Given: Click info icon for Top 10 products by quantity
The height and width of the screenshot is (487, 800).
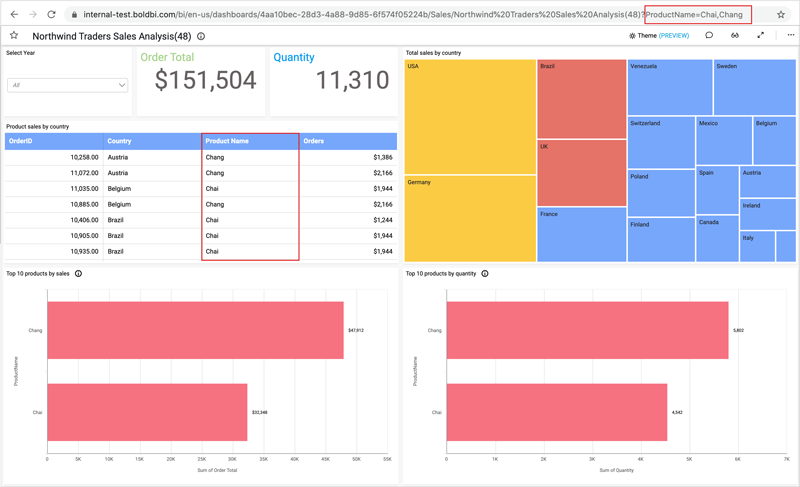Looking at the screenshot, I should click(485, 273).
